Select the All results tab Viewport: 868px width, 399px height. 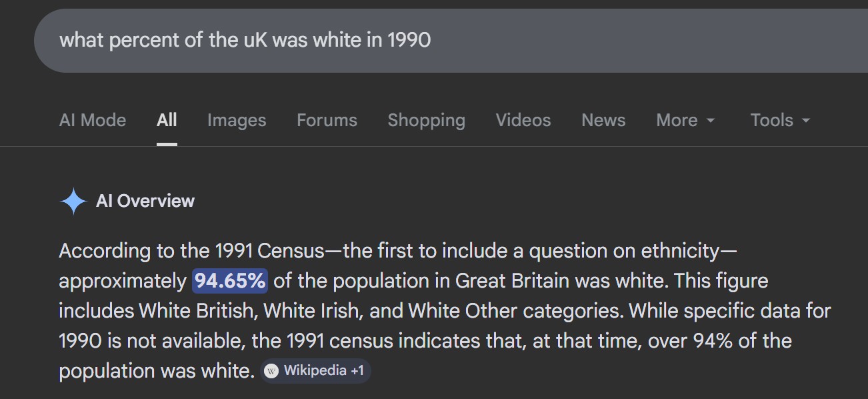coord(167,120)
